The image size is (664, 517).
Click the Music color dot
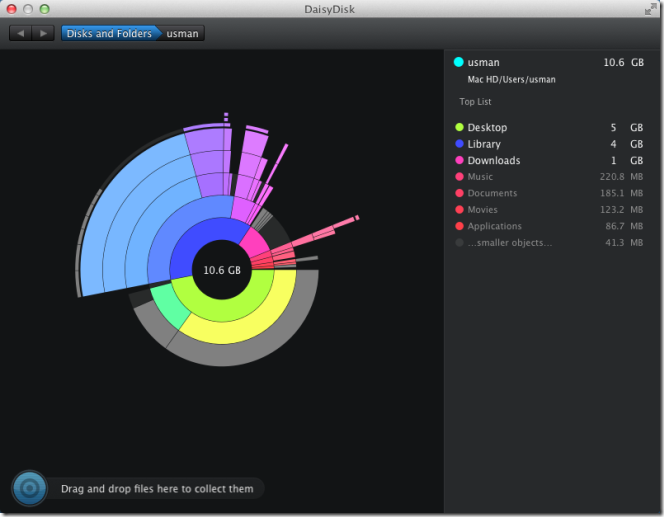(x=459, y=177)
